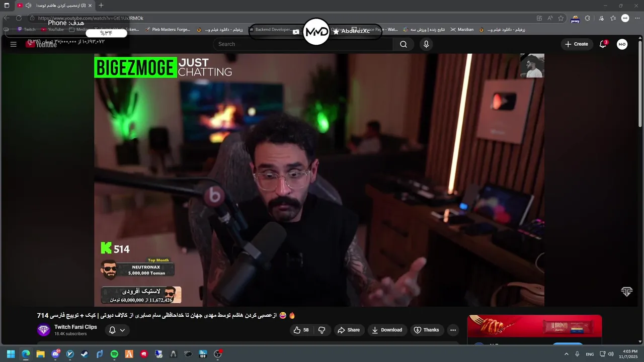Viewport: 644px width, 362px height.
Task: Click the YouTube search magnifier button
Action: [x=404, y=44]
